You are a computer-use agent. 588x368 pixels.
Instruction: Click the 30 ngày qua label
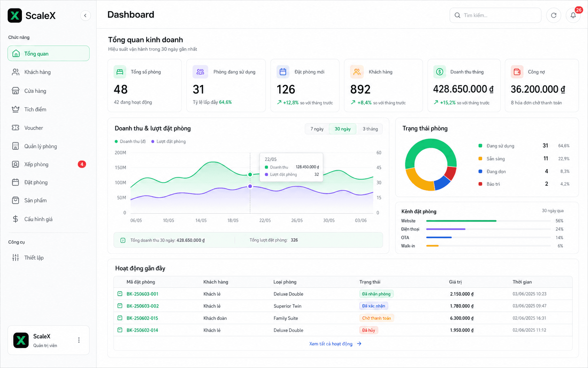click(x=552, y=211)
